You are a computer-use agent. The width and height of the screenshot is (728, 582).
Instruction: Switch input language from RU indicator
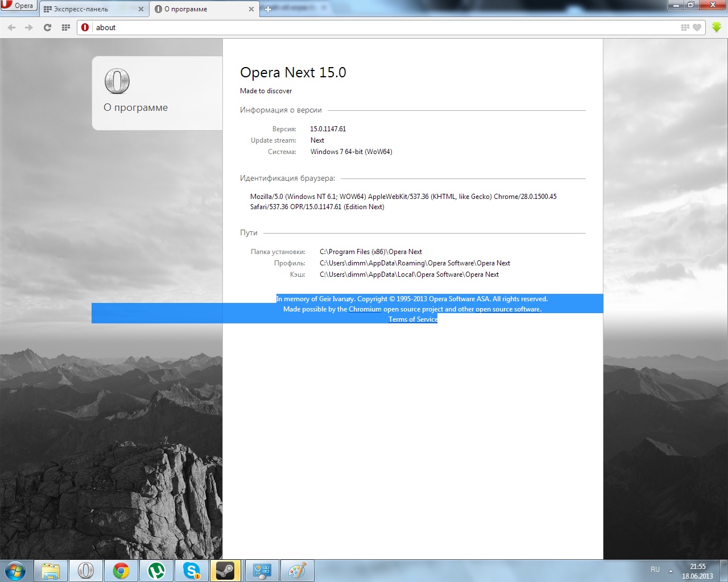[655, 569]
